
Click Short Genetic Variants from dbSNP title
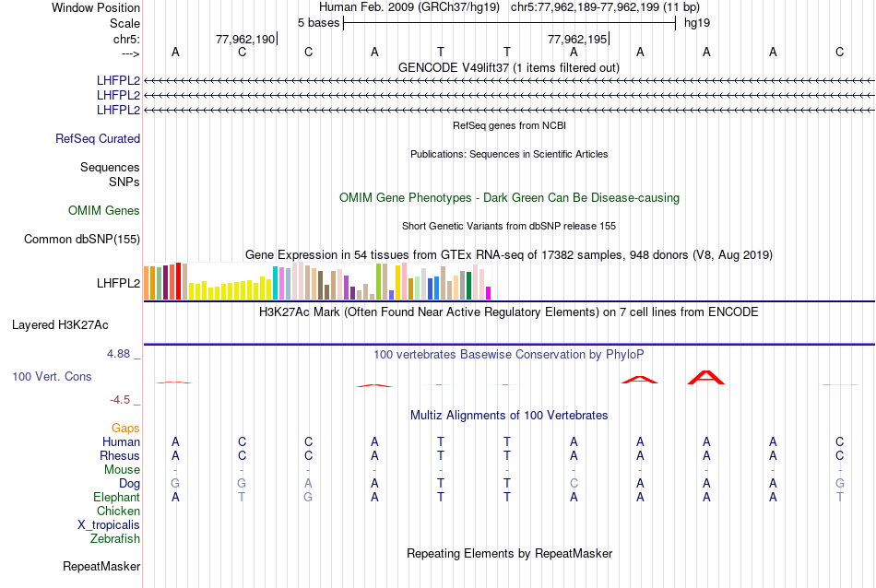509,226
